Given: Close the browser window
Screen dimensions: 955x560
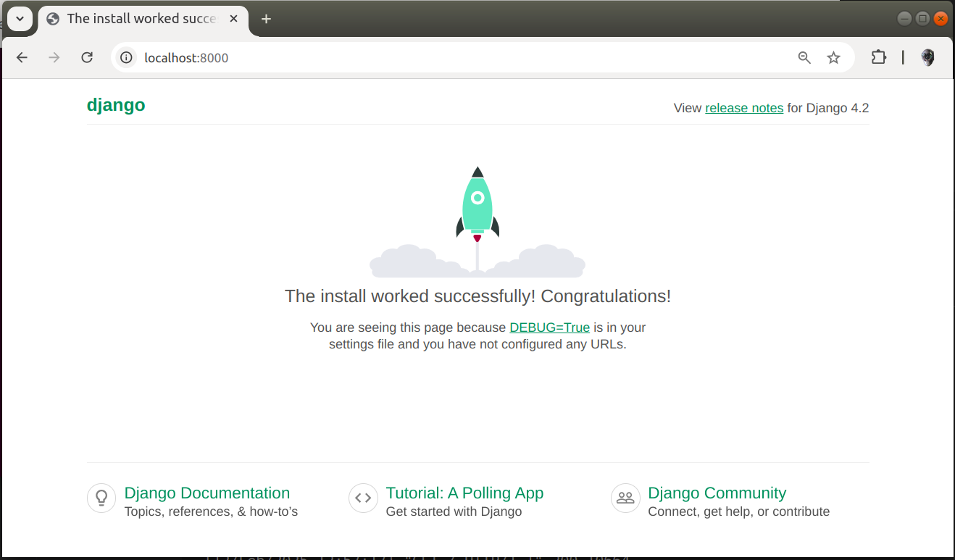Looking at the screenshot, I should 941,19.
